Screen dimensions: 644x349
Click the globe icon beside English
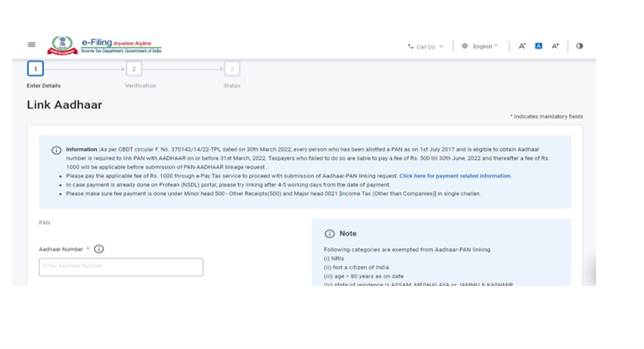[x=465, y=46]
